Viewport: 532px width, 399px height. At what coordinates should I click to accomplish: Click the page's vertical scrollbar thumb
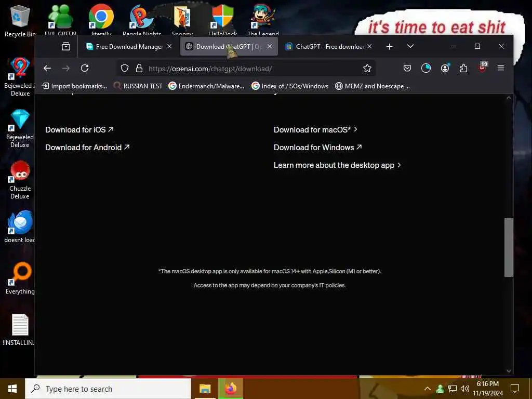(x=509, y=247)
